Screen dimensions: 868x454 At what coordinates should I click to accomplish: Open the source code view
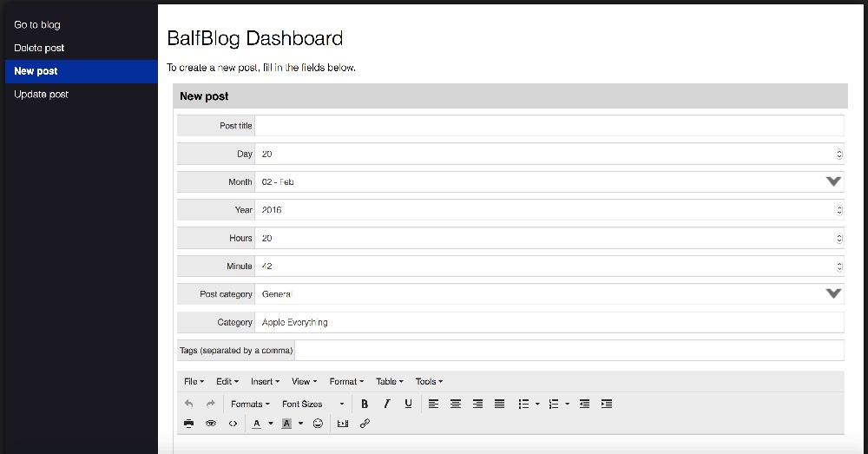tap(233, 424)
